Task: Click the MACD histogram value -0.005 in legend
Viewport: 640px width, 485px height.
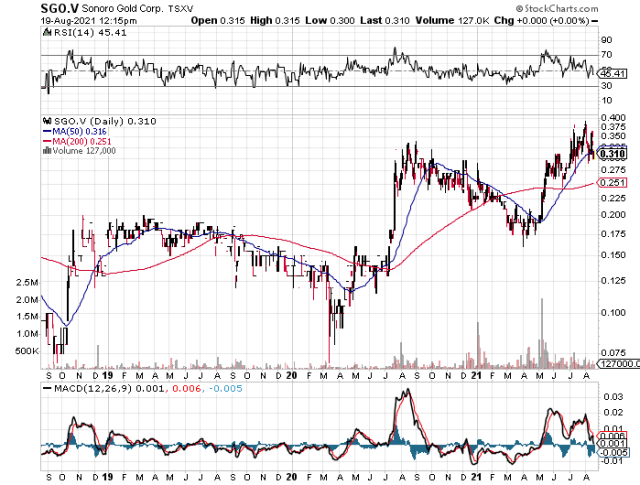Action: [x=226, y=389]
